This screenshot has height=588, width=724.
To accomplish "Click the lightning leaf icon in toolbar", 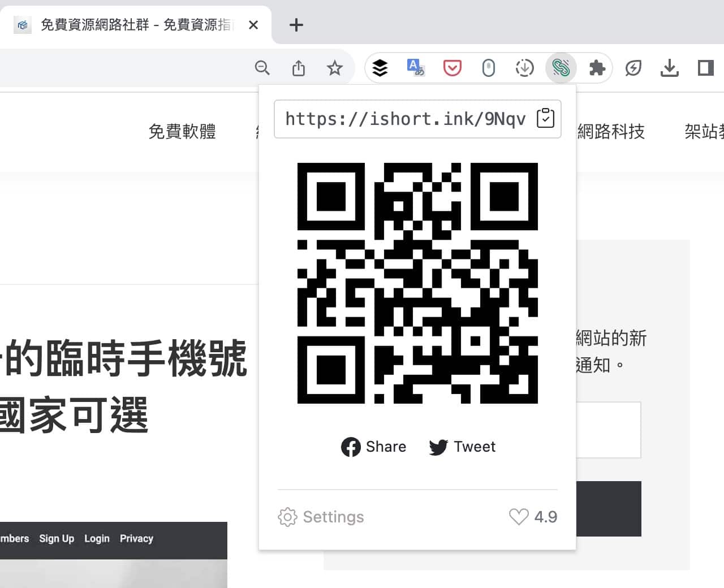I will point(633,68).
